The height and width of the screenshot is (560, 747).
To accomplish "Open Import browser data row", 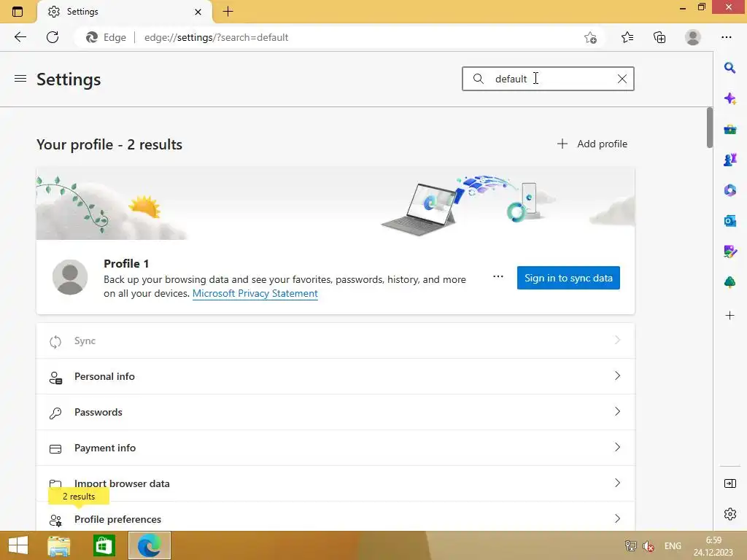I will pyautogui.click(x=336, y=483).
